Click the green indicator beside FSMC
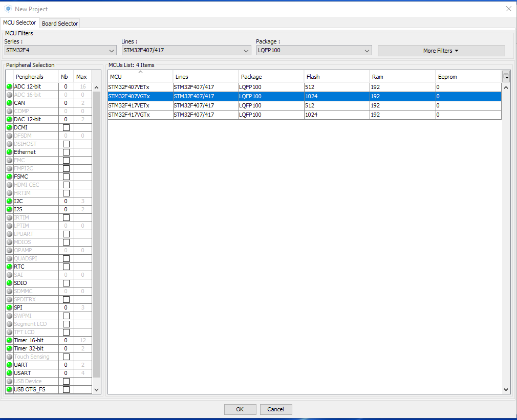Viewport: 517px width, 420px height. pyautogui.click(x=10, y=176)
